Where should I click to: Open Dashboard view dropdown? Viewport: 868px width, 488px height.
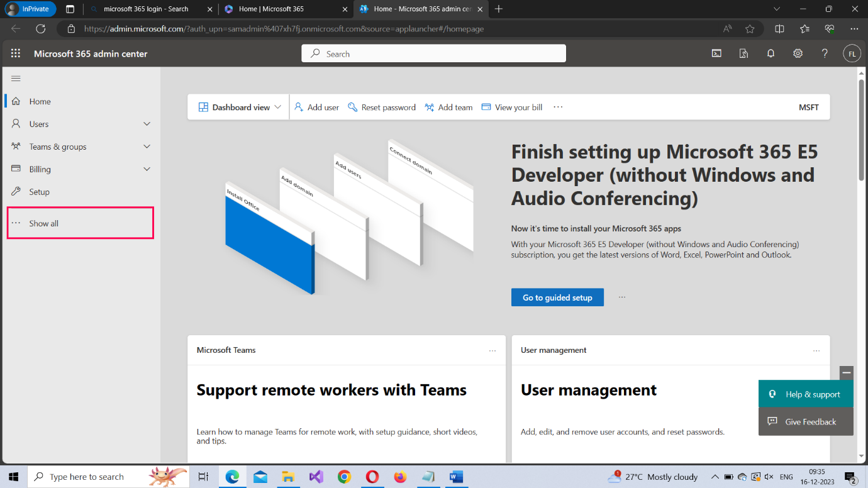tap(240, 107)
